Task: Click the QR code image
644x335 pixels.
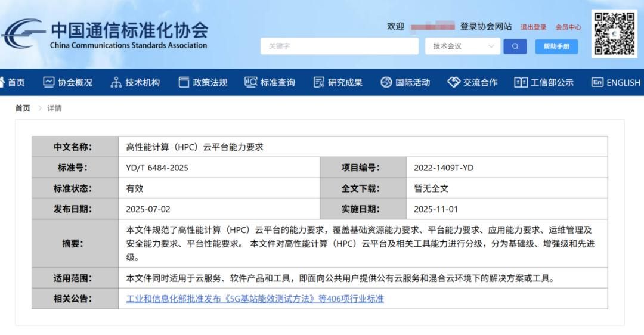Action: (x=614, y=33)
